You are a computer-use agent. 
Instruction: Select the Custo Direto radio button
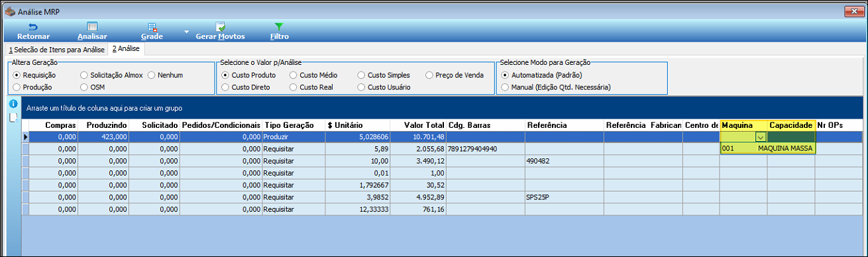[225, 87]
